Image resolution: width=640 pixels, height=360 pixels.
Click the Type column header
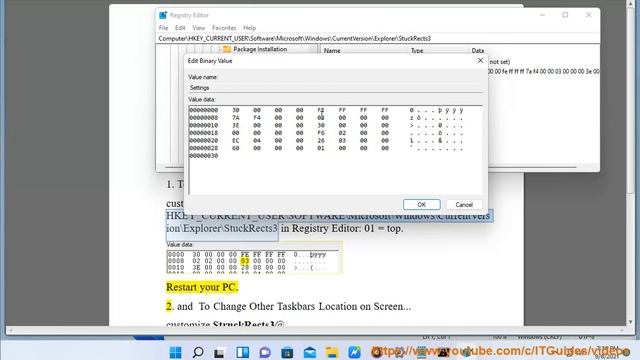pos(417,51)
